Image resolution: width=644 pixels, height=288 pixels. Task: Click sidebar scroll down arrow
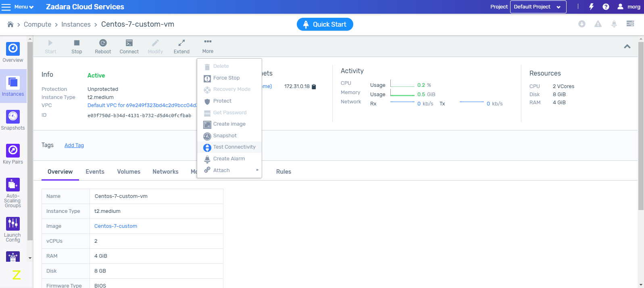(x=30, y=258)
